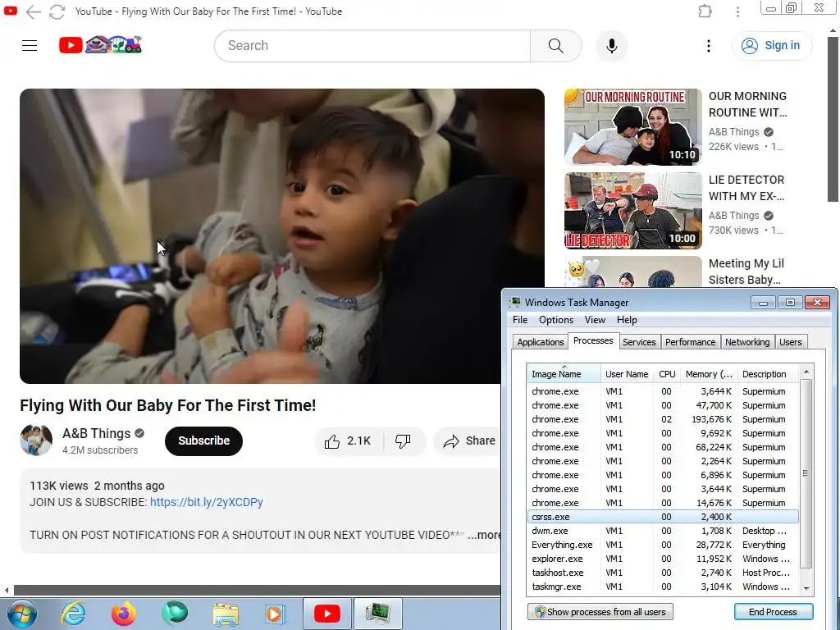The width and height of the screenshot is (840, 630).
Task: Open Our Morning Routine video thumbnail
Action: (632, 127)
